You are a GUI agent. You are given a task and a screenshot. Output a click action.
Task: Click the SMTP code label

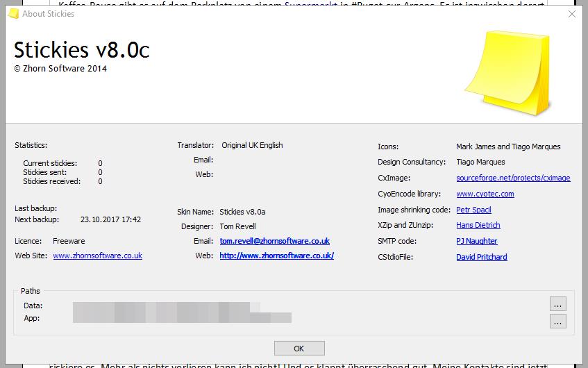(x=397, y=241)
